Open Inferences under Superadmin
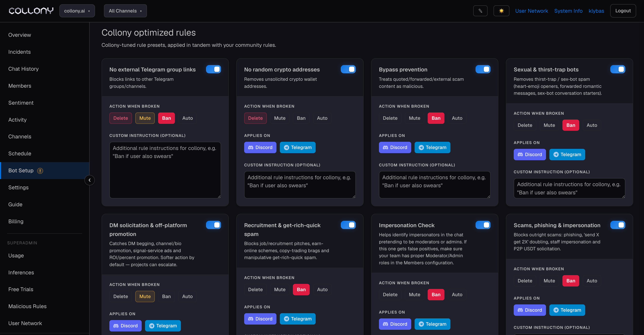The width and height of the screenshot is (644, 335). coord(45,273)
